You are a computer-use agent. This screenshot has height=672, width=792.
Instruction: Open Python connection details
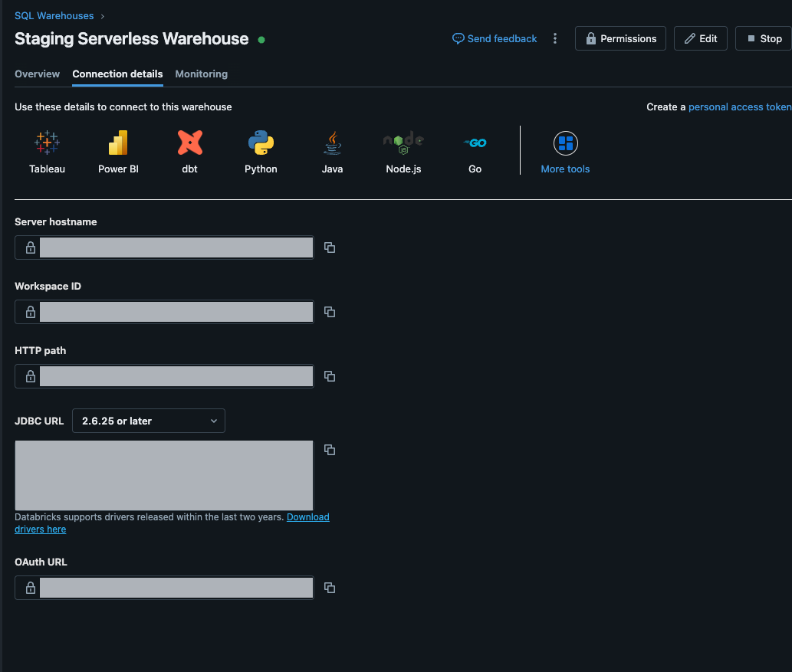click(x=261, y=152)
